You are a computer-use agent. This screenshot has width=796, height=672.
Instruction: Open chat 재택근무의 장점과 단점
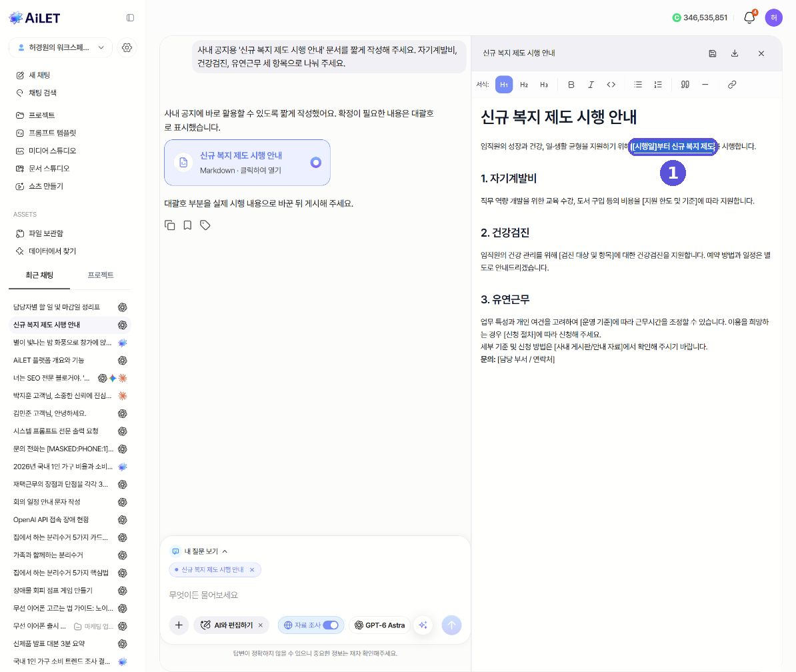[70, 484]
